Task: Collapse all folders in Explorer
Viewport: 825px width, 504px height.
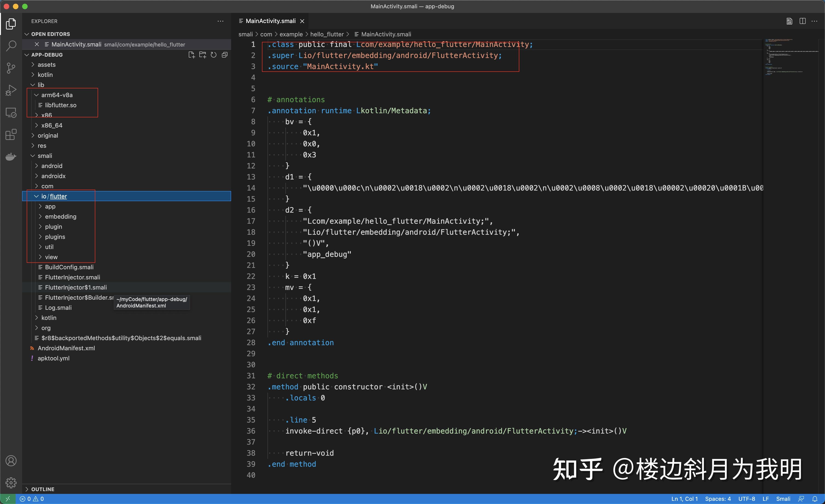Action: point(225,55)
